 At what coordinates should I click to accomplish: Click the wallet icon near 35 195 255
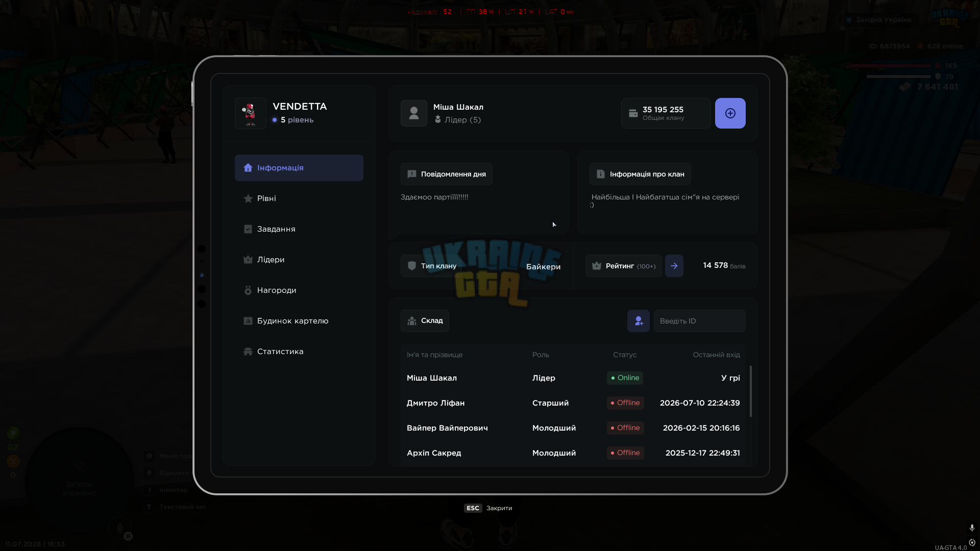[x=633, y=113]
